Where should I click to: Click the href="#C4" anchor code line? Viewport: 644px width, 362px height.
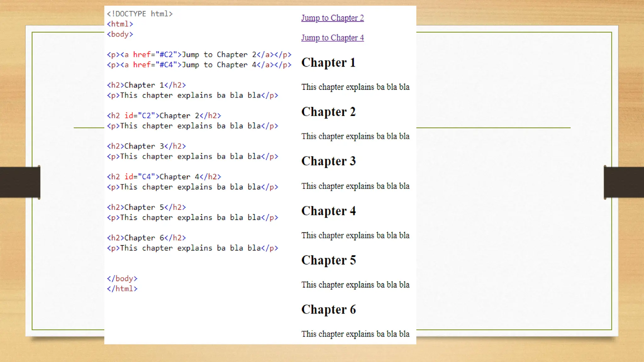pyautogui.click(x=199, y=65)
